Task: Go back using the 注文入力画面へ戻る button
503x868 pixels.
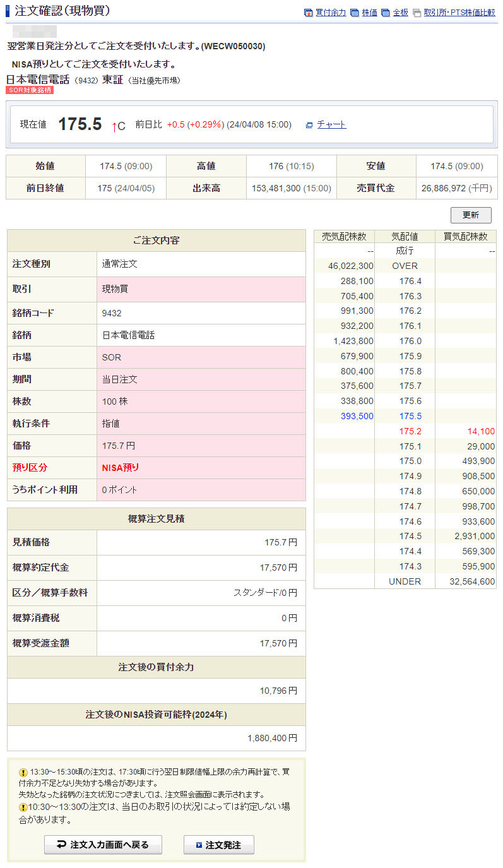Action: [103, 845]
